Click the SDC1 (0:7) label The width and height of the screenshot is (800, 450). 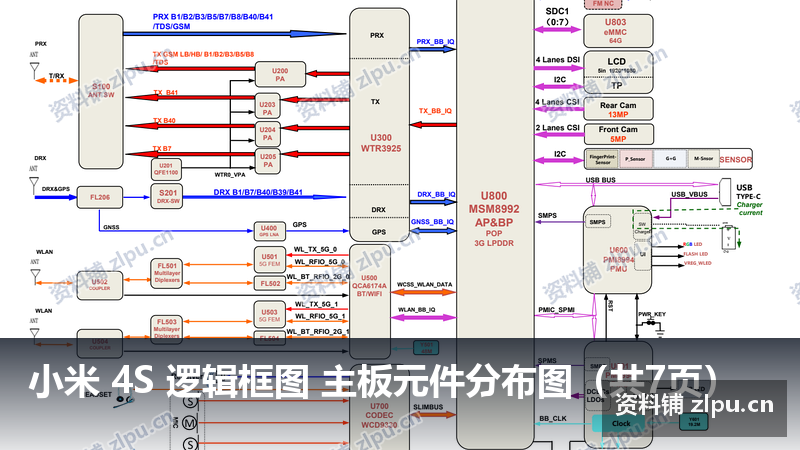click(557, 16)
